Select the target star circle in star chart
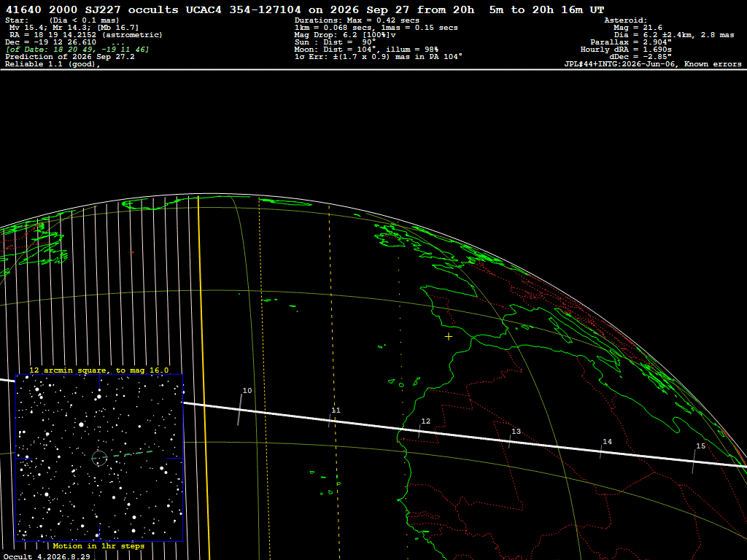This screenshot has height=560, width=747. [99, 458]
